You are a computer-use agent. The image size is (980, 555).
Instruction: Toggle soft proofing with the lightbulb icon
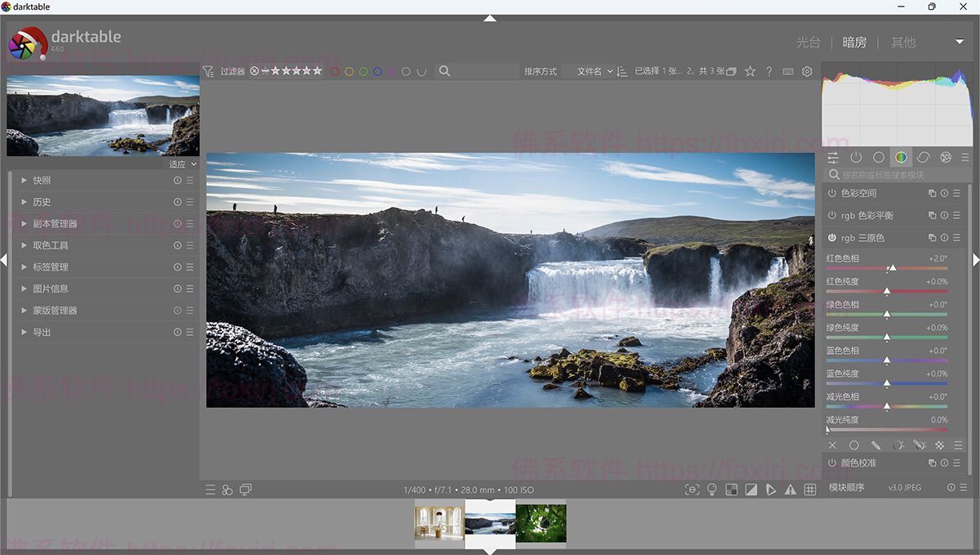click(712, 489)
